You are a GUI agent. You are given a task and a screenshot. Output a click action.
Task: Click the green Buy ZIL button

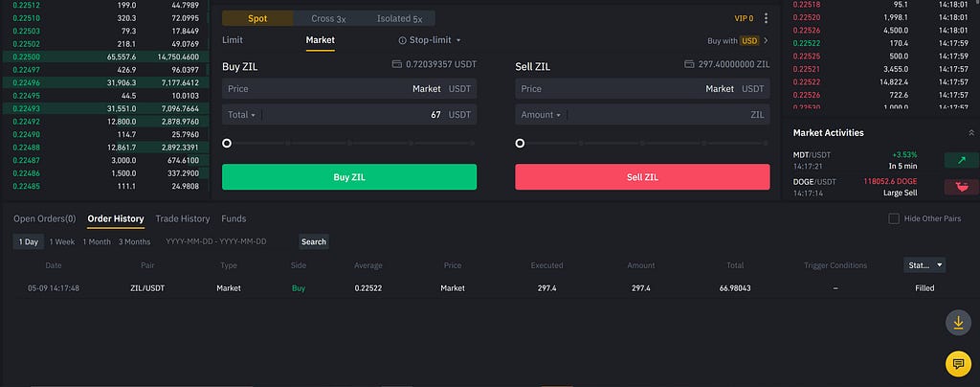(x=349, y=177)
